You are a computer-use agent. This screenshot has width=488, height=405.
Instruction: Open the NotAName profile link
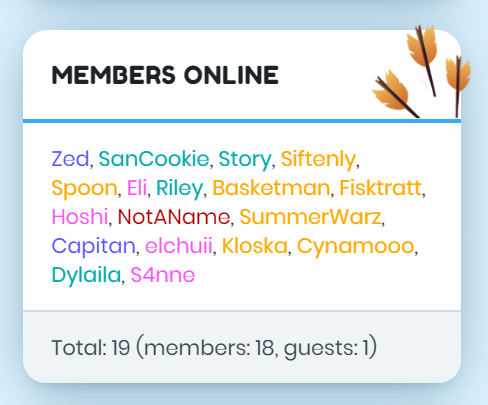pyautogui.click(x=174, y=217)
